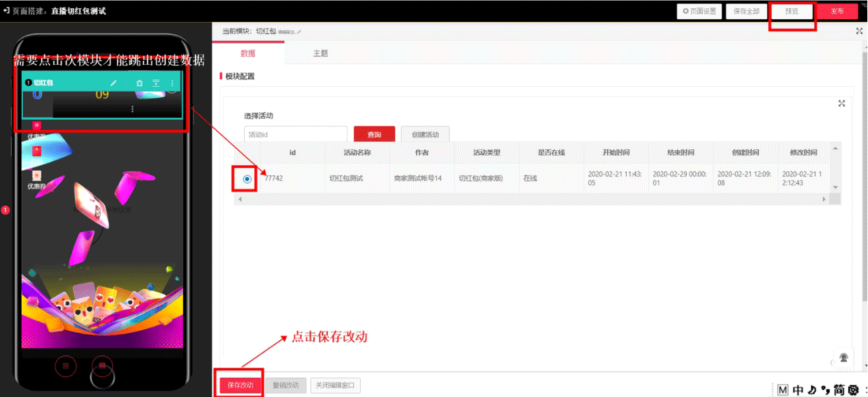Viewport: 868px width, 397px height.
Task: Click the table's vertical scrollbar down arrow
Action: click(x=835, y=187)
